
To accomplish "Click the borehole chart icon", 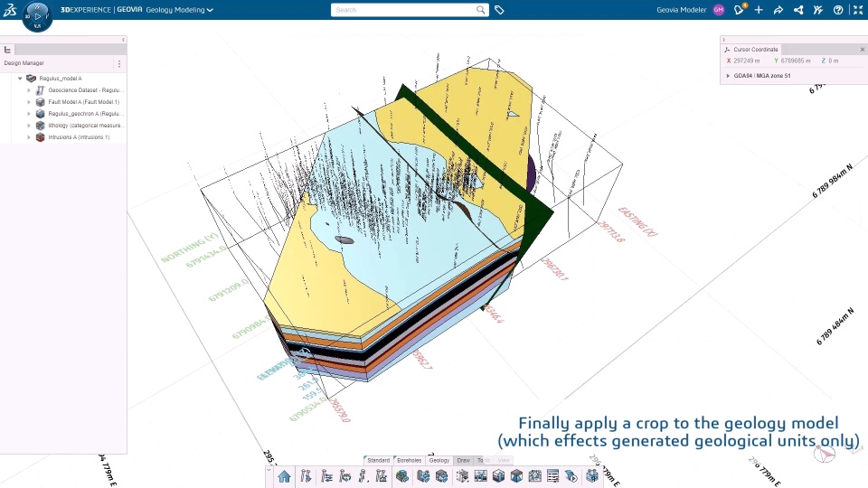I will 382,476.
